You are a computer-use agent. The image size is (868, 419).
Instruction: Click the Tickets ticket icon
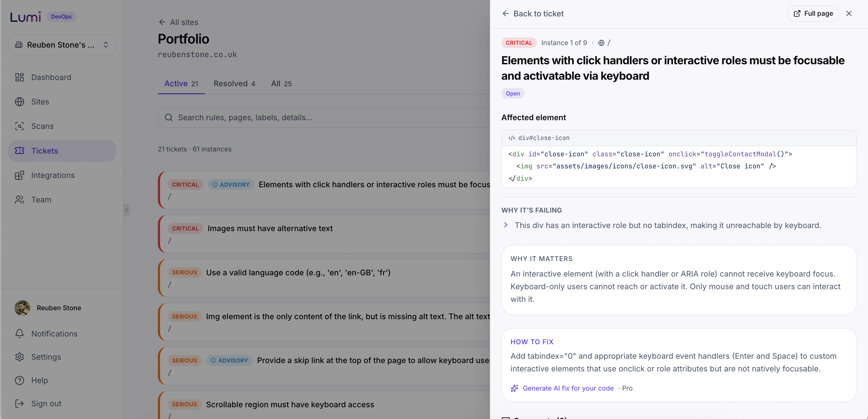pos(19,151)
